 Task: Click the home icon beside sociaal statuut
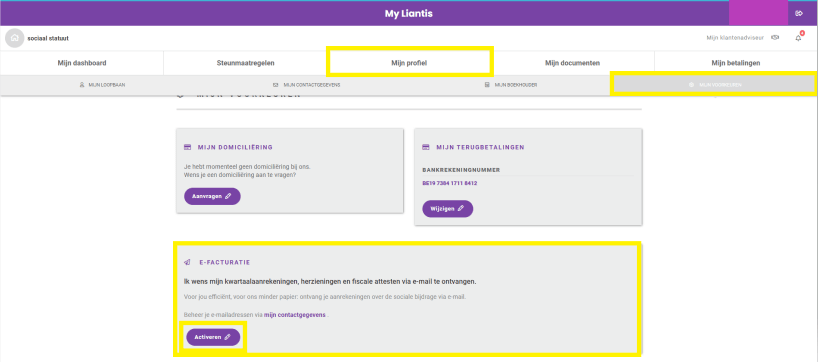(x=15, y=38)
